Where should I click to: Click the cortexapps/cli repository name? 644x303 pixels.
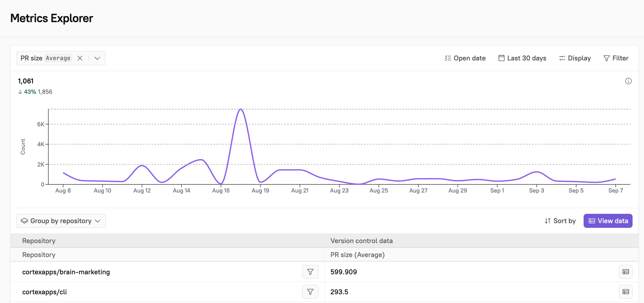[45, 292]
